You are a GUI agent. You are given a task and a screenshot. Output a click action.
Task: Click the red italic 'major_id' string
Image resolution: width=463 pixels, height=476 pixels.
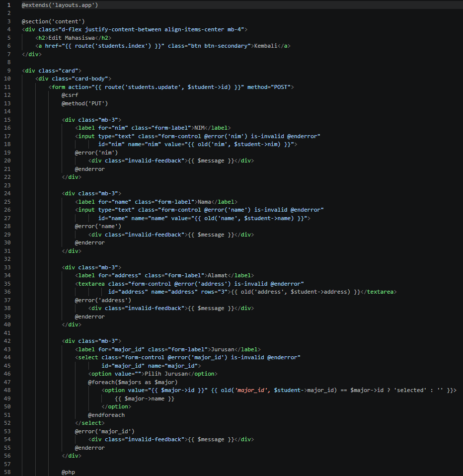pos(251,390)
